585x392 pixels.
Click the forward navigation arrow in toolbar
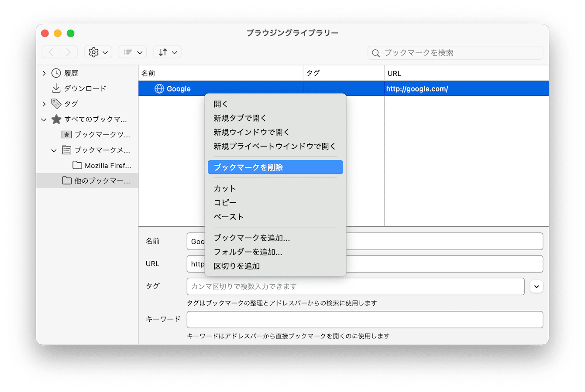(69, 52)
